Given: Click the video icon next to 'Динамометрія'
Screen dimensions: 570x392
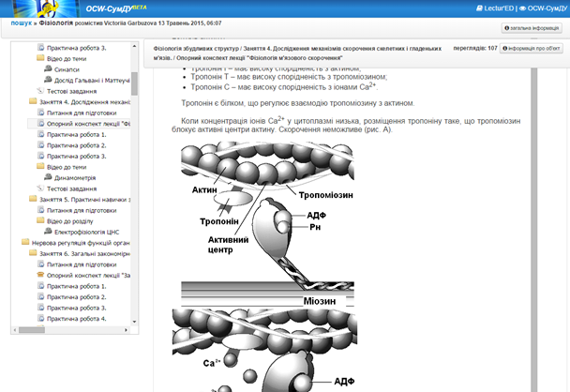Looking at the screenshot, I should coord(48,177).
